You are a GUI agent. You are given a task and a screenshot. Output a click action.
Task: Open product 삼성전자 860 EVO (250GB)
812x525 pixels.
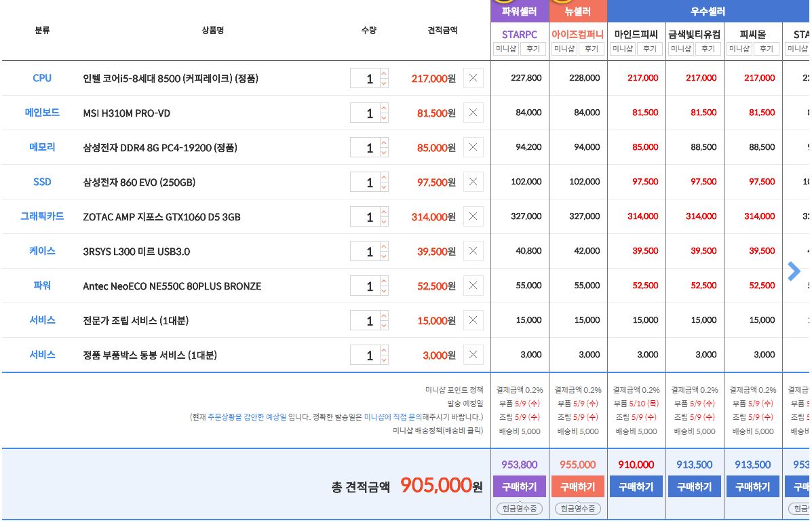pos(139,182)
